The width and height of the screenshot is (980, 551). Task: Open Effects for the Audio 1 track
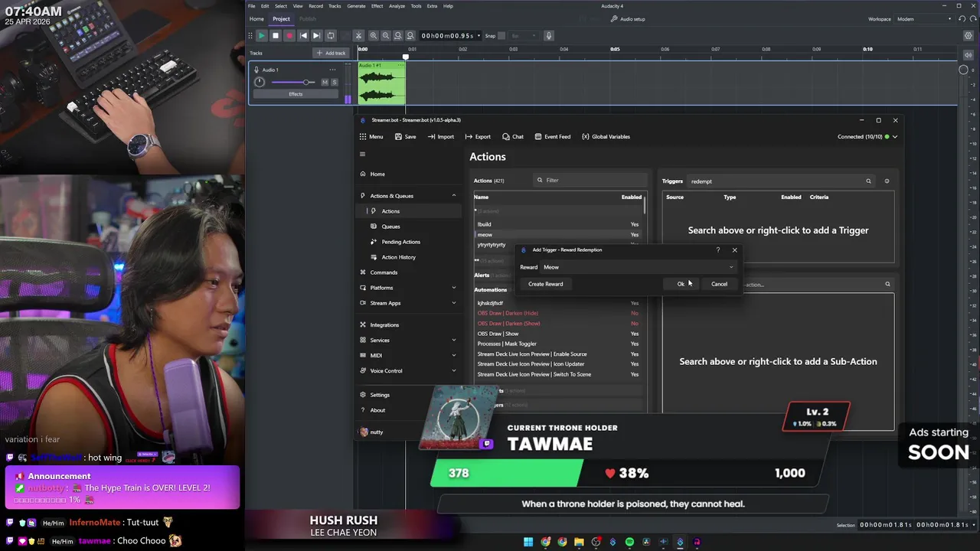point(296,94)
